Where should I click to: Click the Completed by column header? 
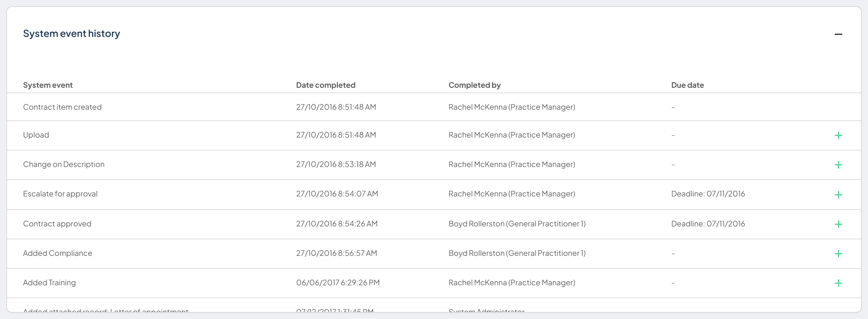point(474,85)
